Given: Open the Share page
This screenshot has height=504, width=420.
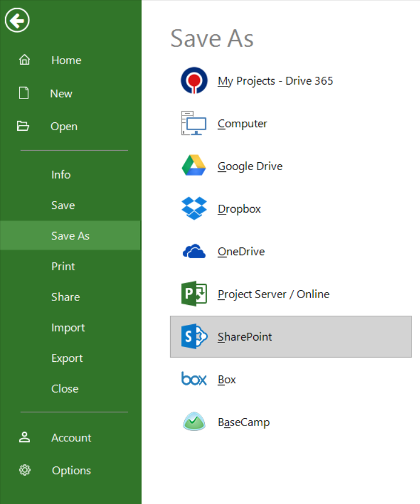Looking at the screenshot, I should coord(65,297).
